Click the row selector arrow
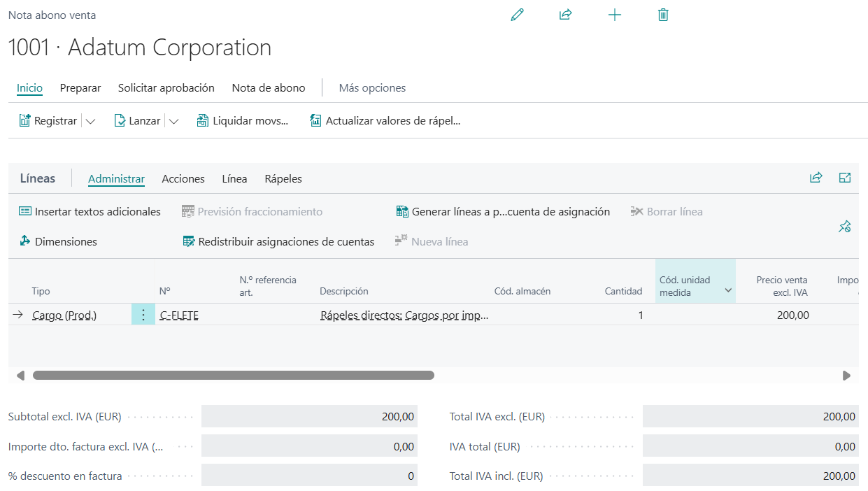868x491 pixels. click(x=18, y=315)
